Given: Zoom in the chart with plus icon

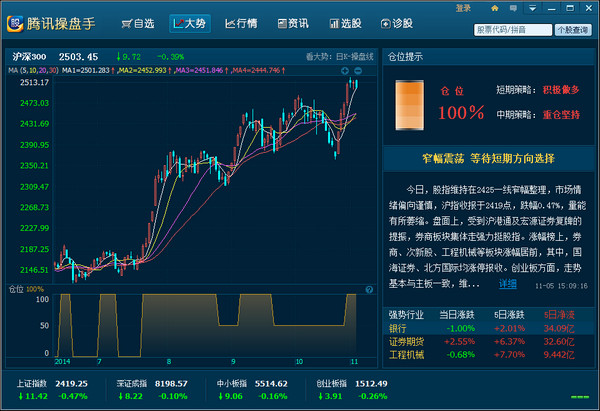Looking at the screenshot, I should coord(344,71).
